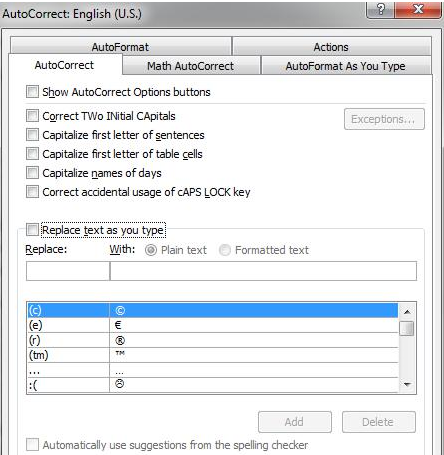Enable Capitalize first letter of table cells

tap(32, 154)
